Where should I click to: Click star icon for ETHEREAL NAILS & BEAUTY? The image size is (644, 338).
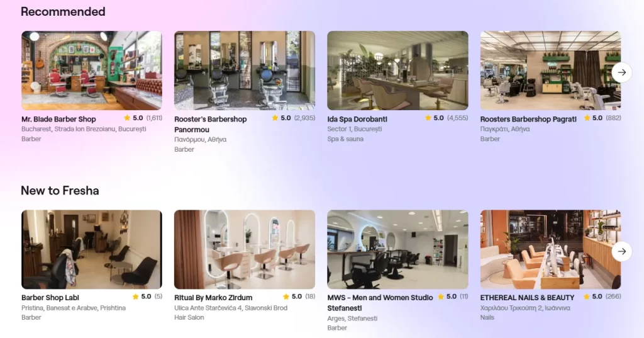(587, 296)
